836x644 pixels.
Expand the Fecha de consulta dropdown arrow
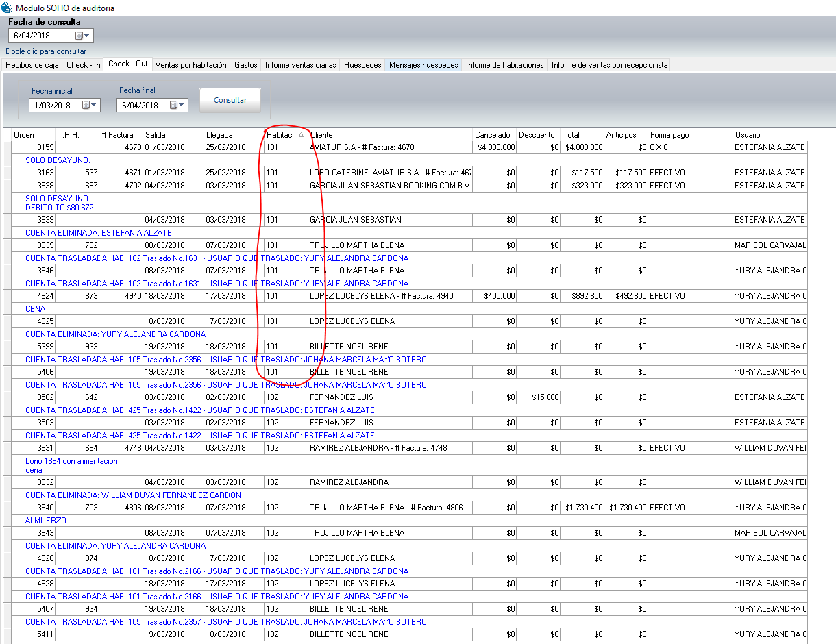(x=88, y=36)
